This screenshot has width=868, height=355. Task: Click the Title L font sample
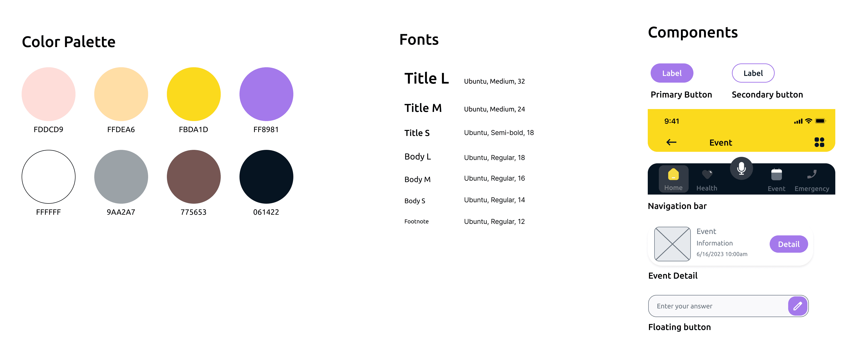pyautogui.click(x=426, y=79)
